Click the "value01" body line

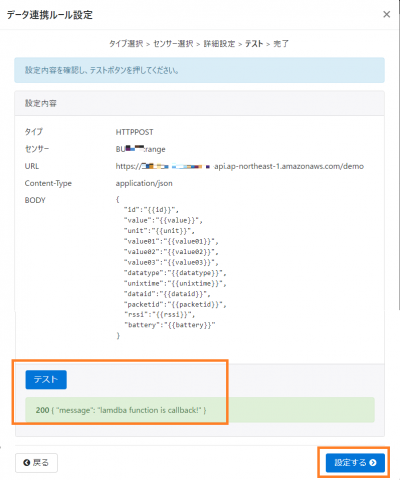coord(171,241)
